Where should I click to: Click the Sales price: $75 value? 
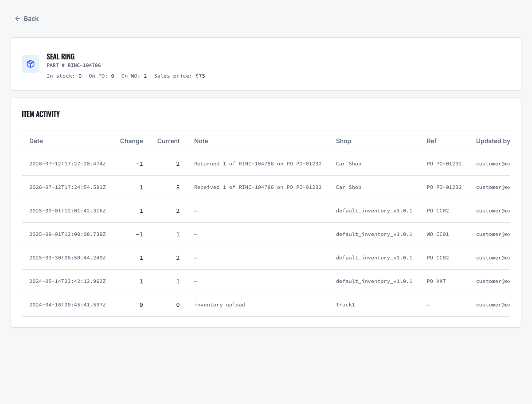(180, 76)
